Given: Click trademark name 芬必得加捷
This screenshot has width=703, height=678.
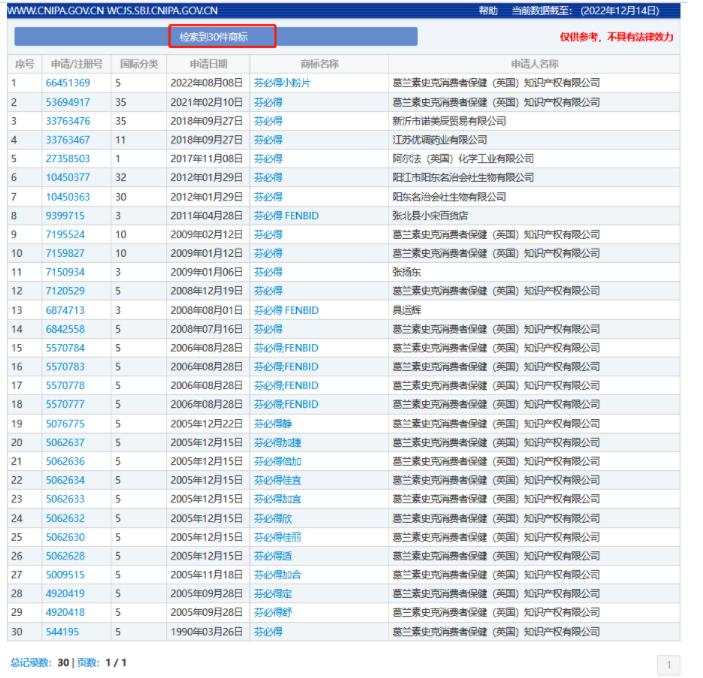Looking at the screenshot, I should pyautogui.click(x=278, y=443).
